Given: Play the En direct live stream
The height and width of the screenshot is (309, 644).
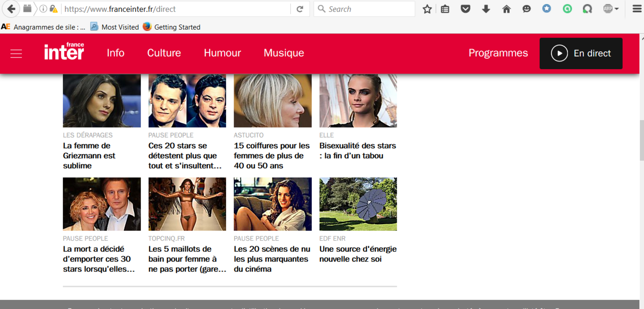Looking at the screenshot, I should tap(581, 53).
